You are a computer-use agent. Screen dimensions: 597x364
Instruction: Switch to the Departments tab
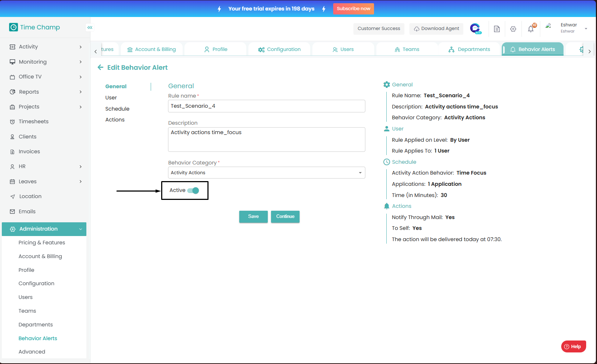tap(469, 50)
